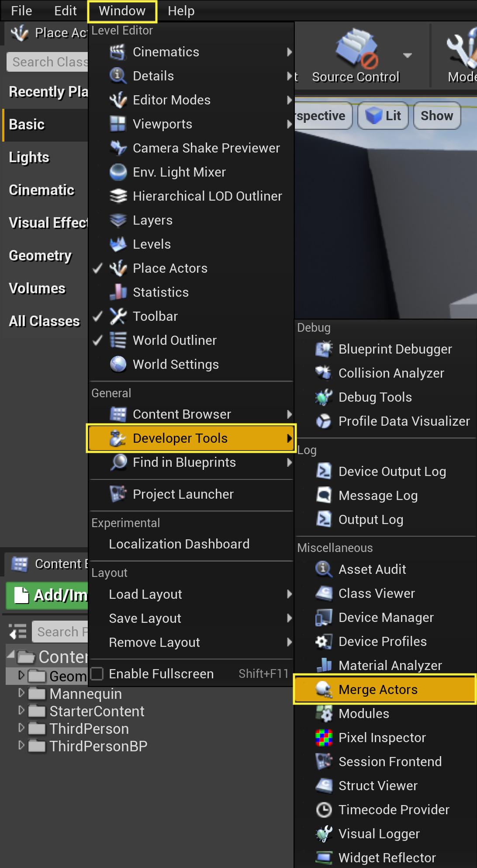Click the Debug Tools bug icon
The image size is (477, 868).
coord(324,397)
